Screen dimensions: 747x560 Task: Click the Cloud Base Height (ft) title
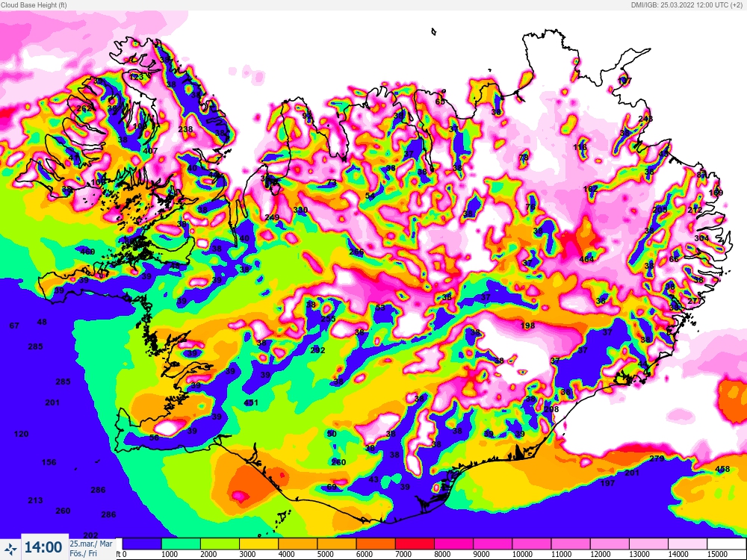34,4
